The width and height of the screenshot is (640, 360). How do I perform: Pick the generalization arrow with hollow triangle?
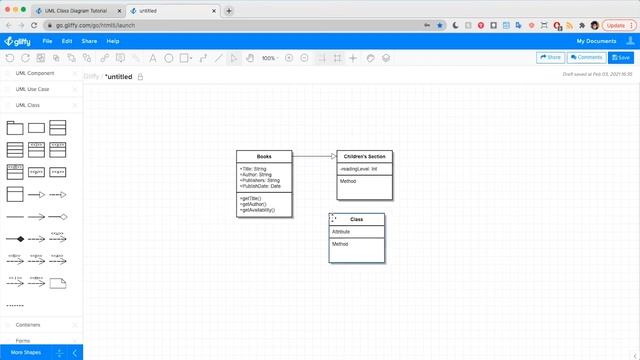36,195
